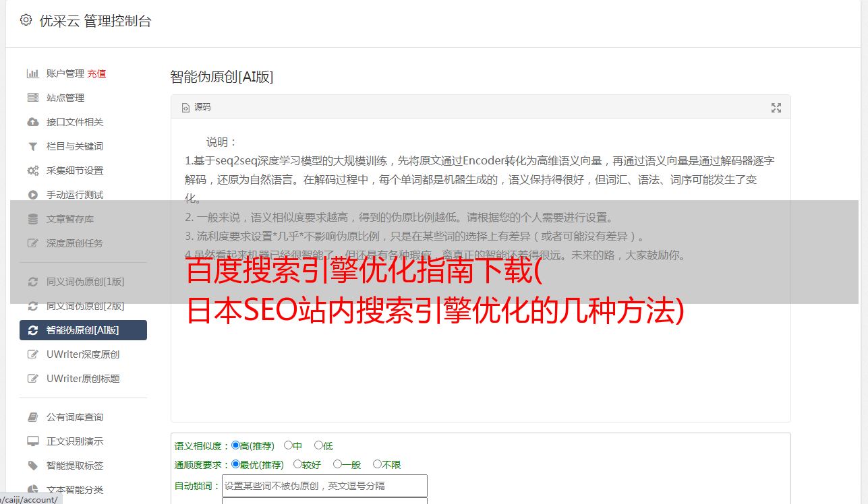This screenshot has width=868, height=504.
Task: Toggle fullscreen editor expand icon
Action: pos(776,108)
